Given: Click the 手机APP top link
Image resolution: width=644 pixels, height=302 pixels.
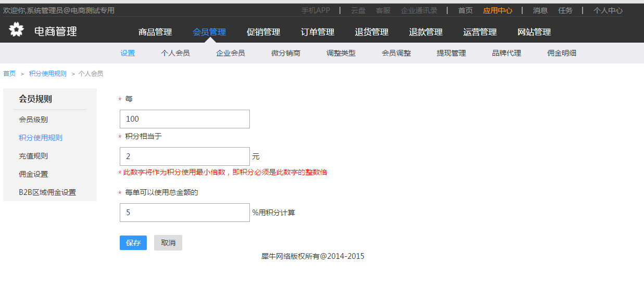Looking at the screenshot, I should [315, 10].
